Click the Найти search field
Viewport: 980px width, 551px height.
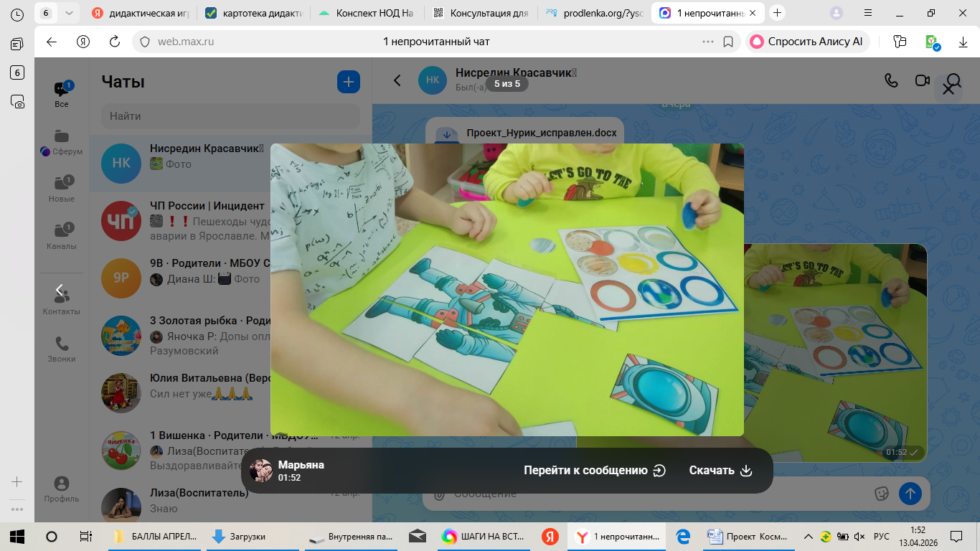pos(231,116)
